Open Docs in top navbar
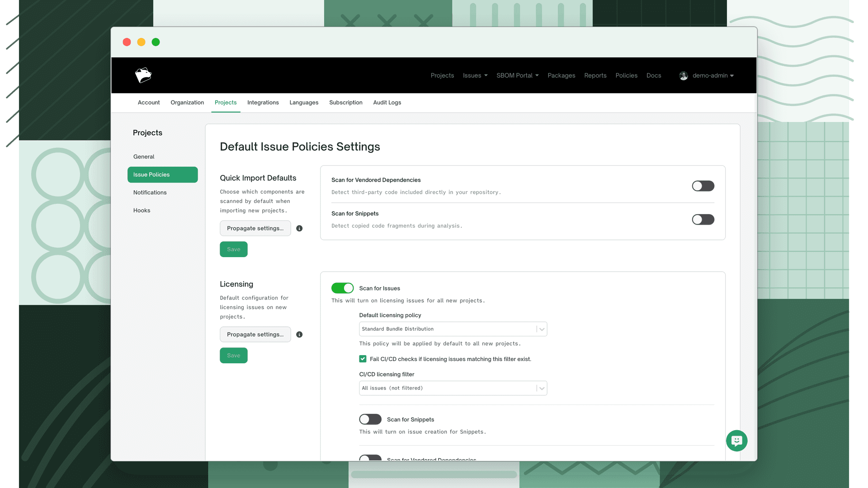 [654, 75]
